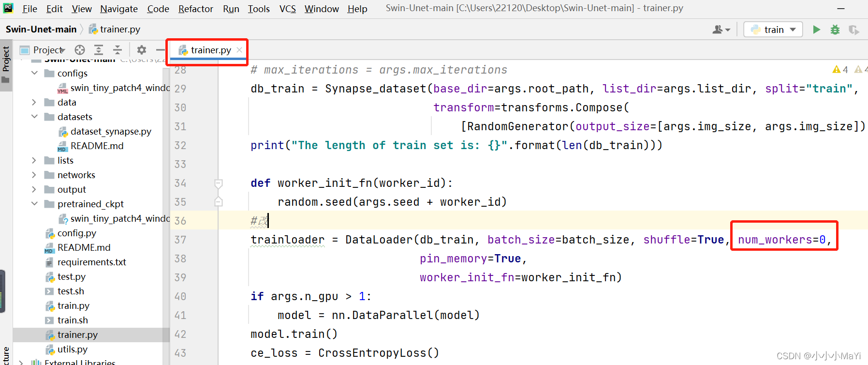The image size is (868, 365).
Task: Click trainer.py breadcrumb in navigation bar
Action: point(115,30)
